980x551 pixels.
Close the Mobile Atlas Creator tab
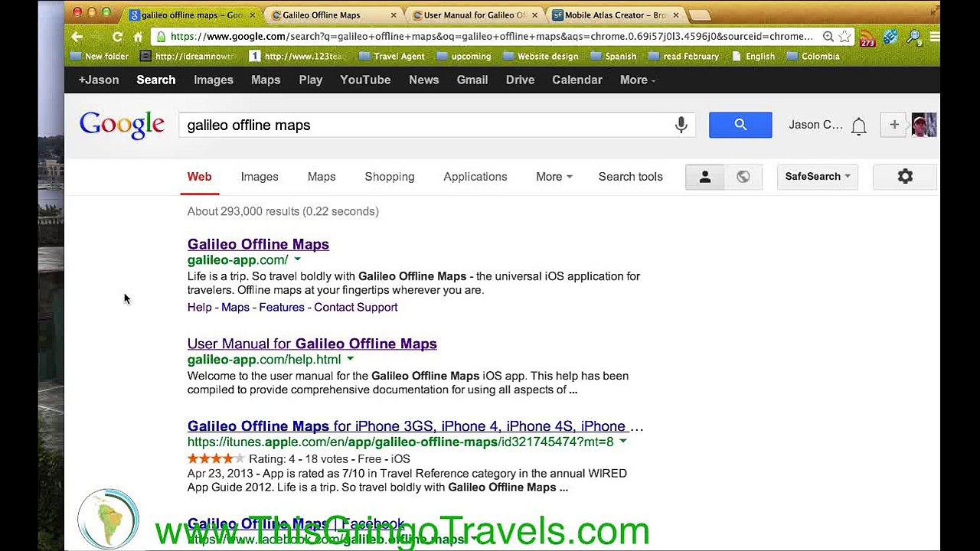tap(675, 15)
